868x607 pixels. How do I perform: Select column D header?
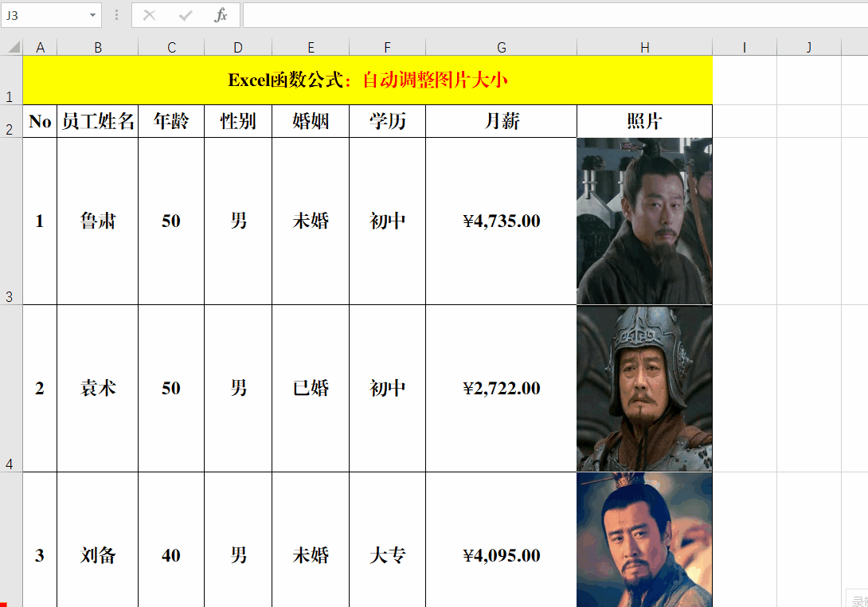[x=238, y=47]
